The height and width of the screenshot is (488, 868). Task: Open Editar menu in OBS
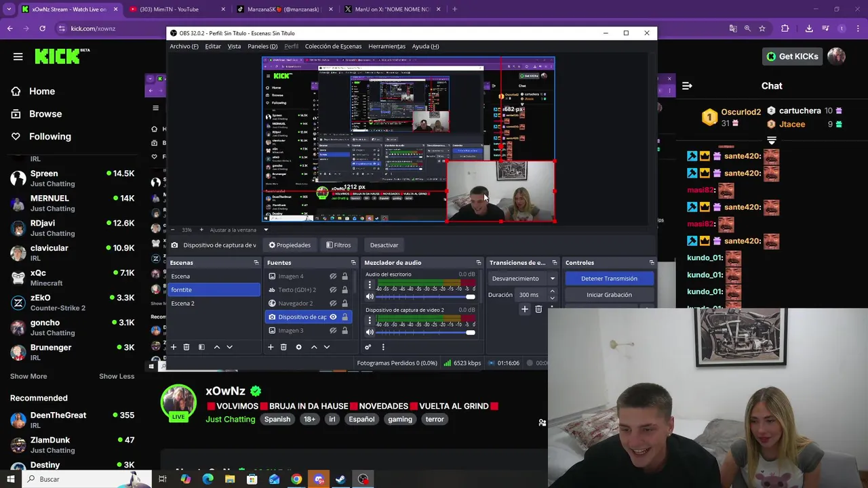pos(213,46)
